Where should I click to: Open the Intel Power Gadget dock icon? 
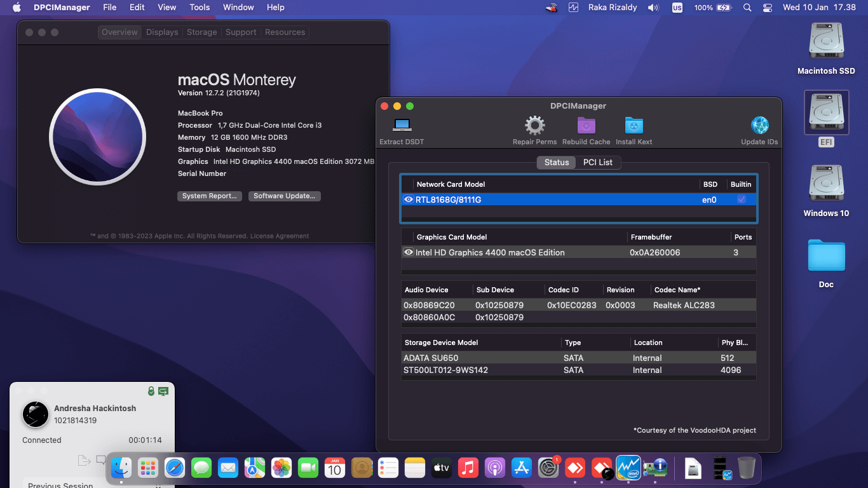628,468
